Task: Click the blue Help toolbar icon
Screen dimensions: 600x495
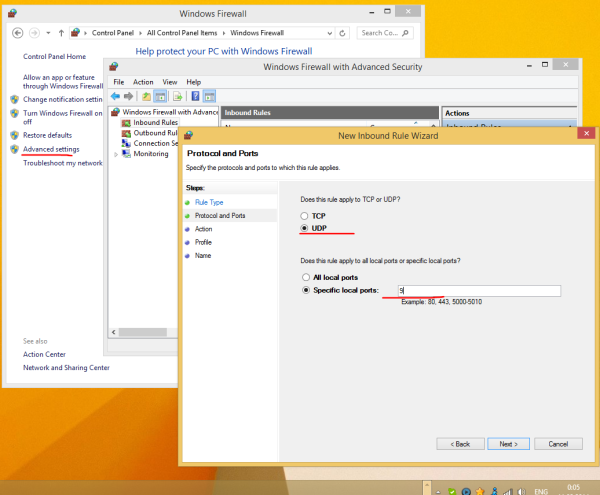Action: [x=194, y=96]
